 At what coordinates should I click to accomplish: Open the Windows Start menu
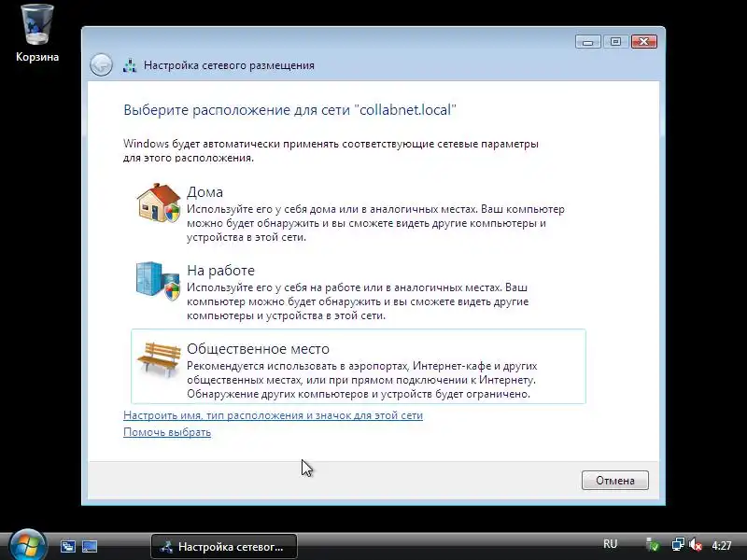[28, 545]
